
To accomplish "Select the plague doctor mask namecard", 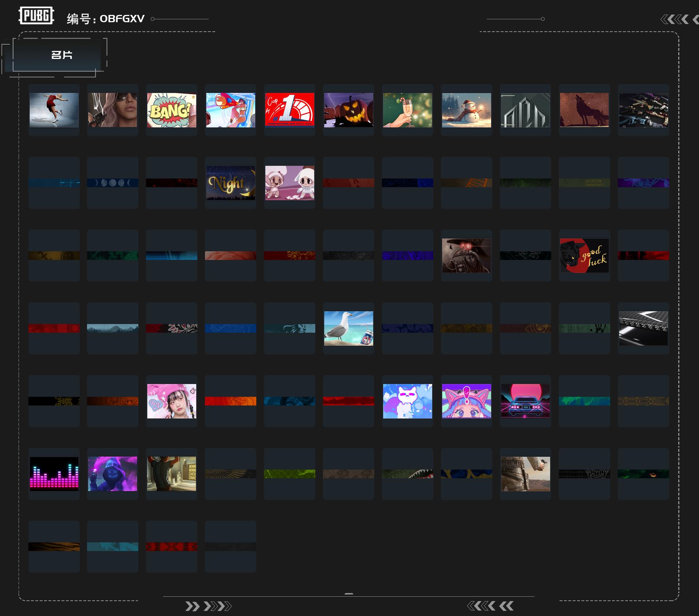I will [x=466, y=255].
